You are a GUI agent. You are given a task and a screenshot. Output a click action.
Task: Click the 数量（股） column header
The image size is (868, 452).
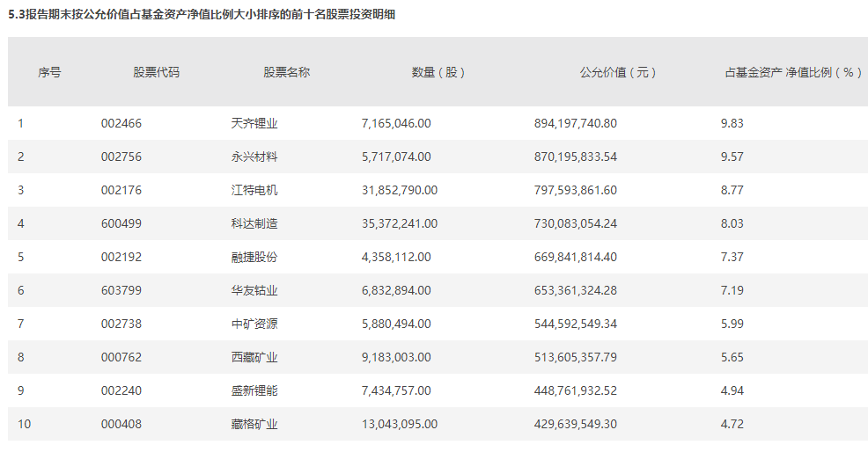438,72
